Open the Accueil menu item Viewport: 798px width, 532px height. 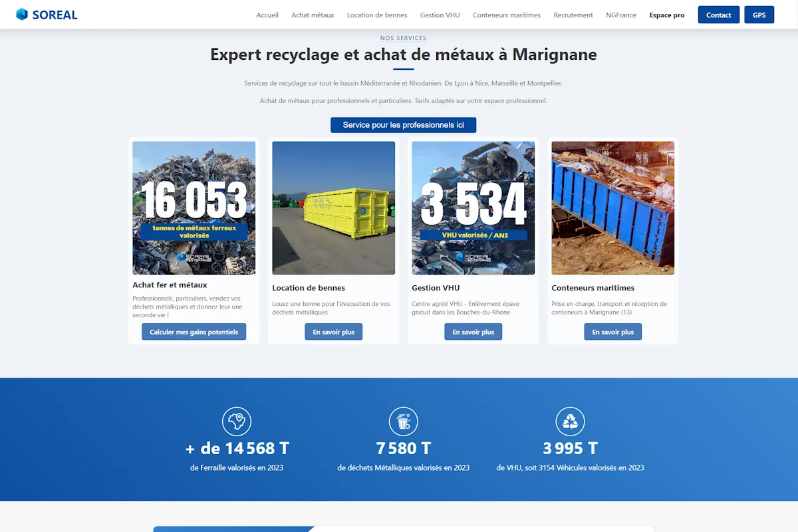pyautogui.click(x=267, y=15)
